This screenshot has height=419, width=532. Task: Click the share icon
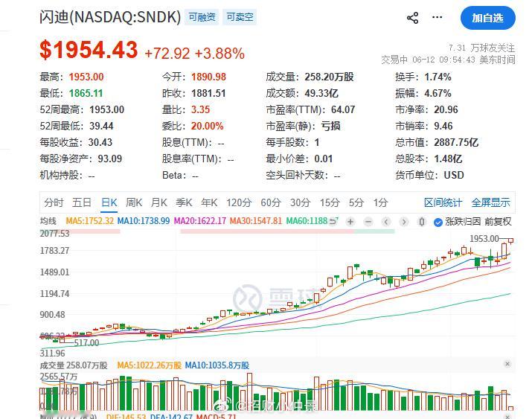tap(412, 18)
